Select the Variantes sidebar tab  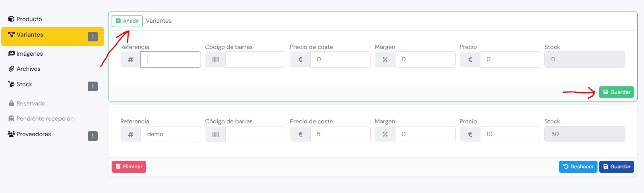[x=52, y=37]
